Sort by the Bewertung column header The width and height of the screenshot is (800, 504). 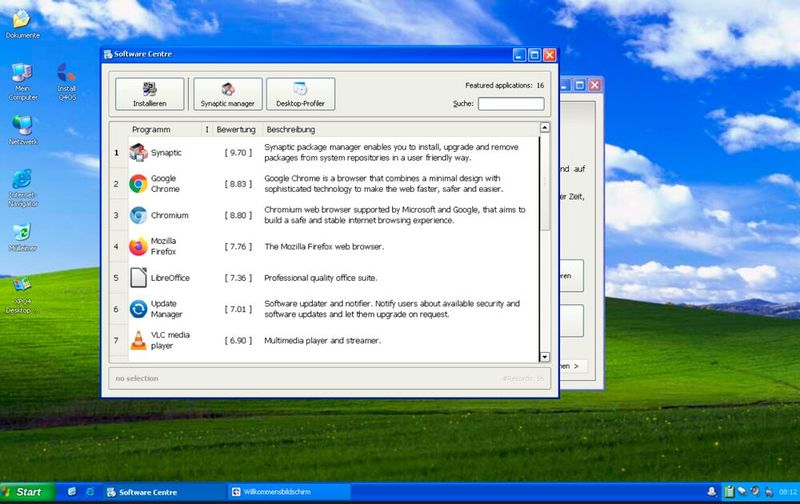coord(236,130)
